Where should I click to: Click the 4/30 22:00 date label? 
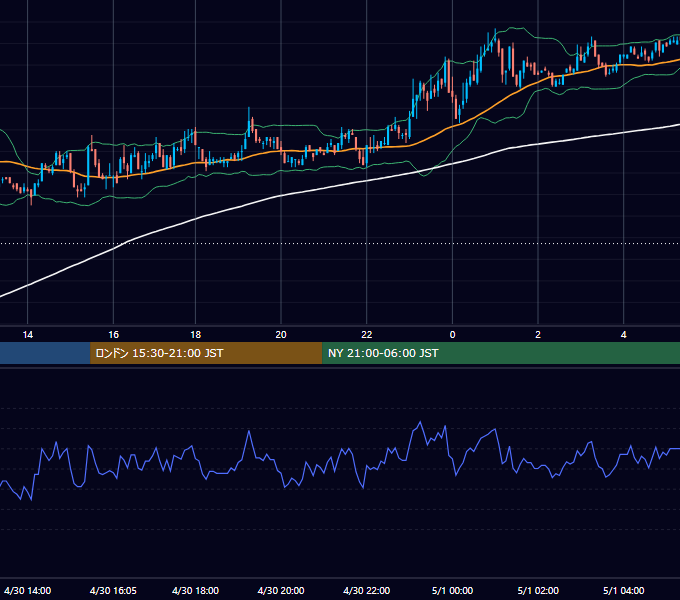click(x=367, y=590)
